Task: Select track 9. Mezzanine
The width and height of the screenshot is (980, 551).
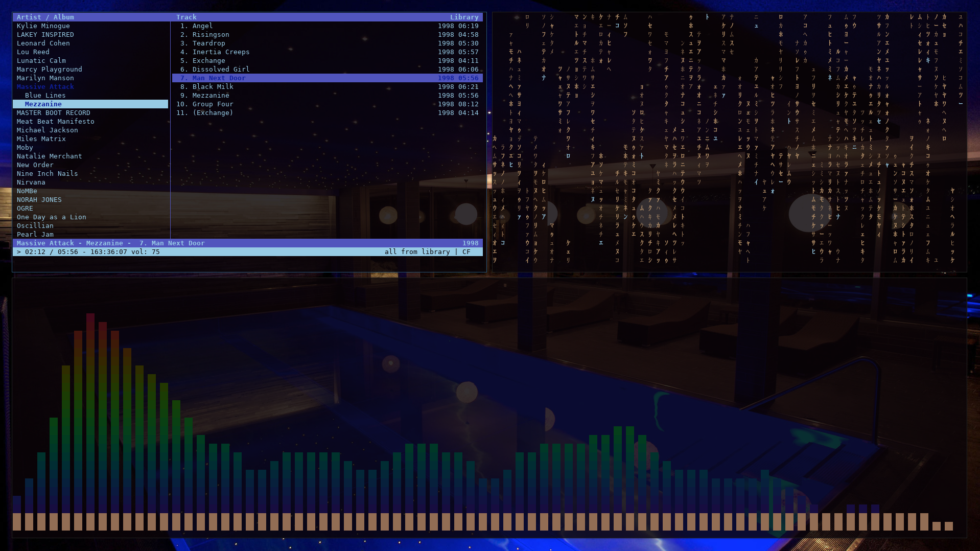Action: point(328,96)
